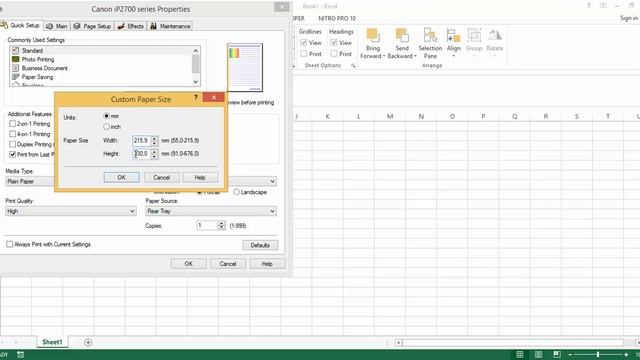Switch to Page Break Preview in status bar

tap(557, 354)
